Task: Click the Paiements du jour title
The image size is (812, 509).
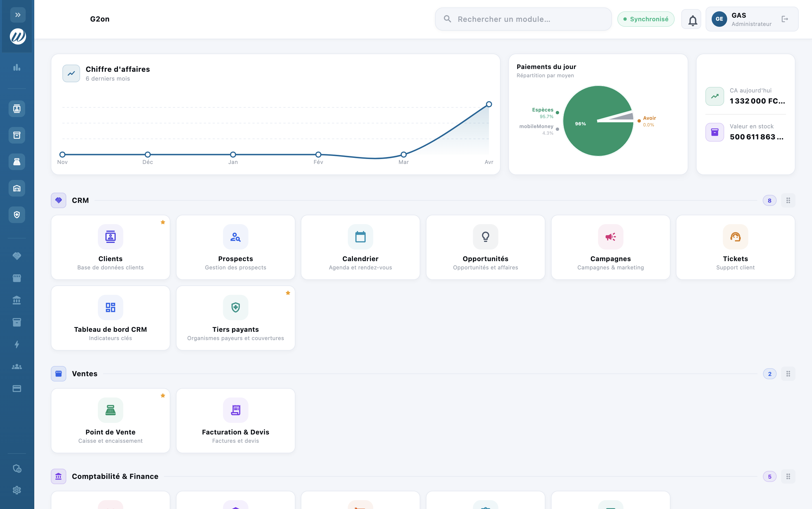Action: [546, 67]
